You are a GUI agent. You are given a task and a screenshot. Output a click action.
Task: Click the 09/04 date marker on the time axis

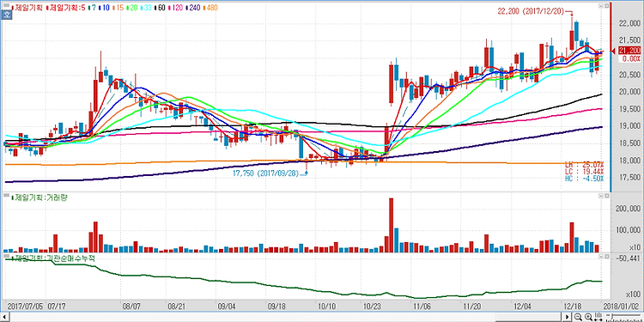[227, 307]
